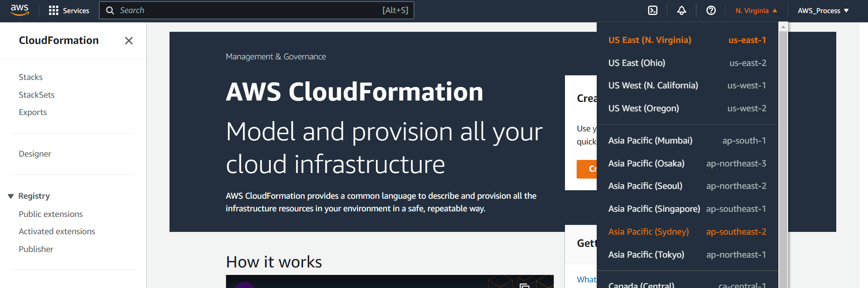Open the AWS_Process account dropdown
The image size is (868, 288).
(823, 10)
